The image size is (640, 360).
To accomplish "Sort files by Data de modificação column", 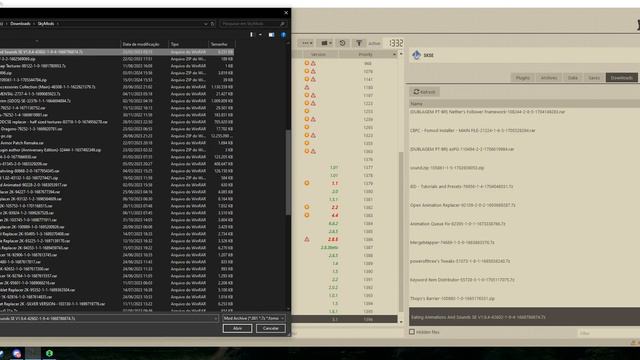I will [145, 44].
